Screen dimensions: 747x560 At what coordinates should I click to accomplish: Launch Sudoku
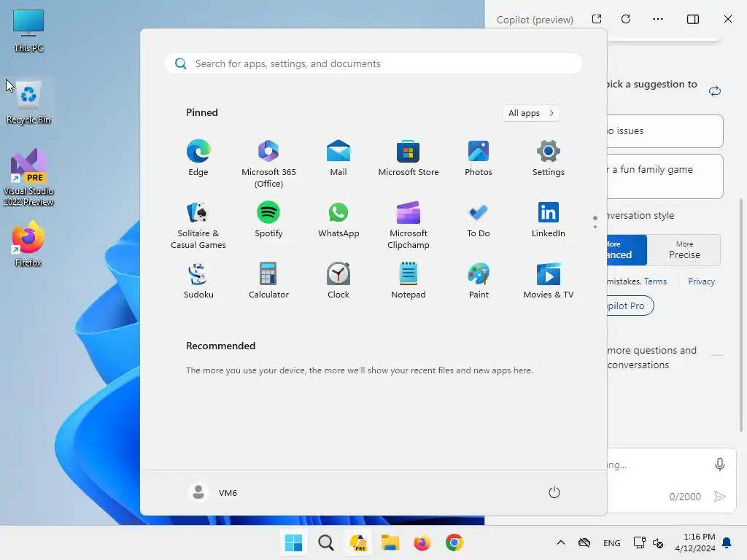[198, 281]
